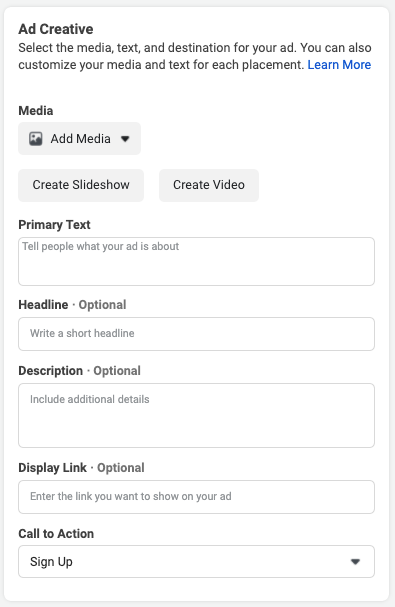Focus the Headline input field
The width and height of the screenshot is (395, 607).
pos(196,334)
